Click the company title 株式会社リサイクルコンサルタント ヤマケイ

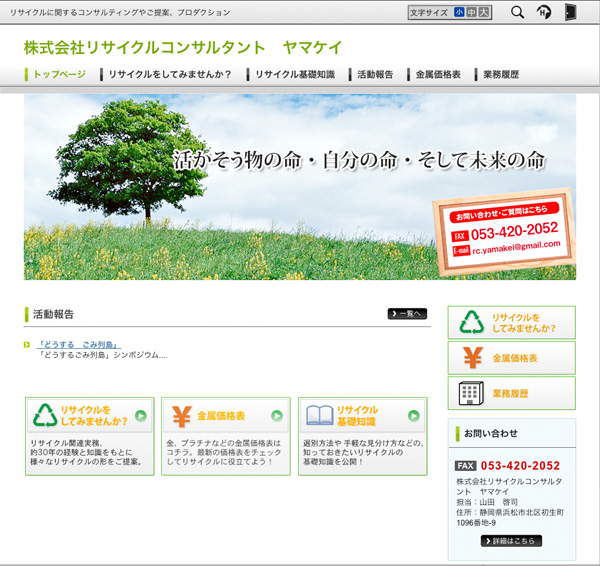[183, 48]
